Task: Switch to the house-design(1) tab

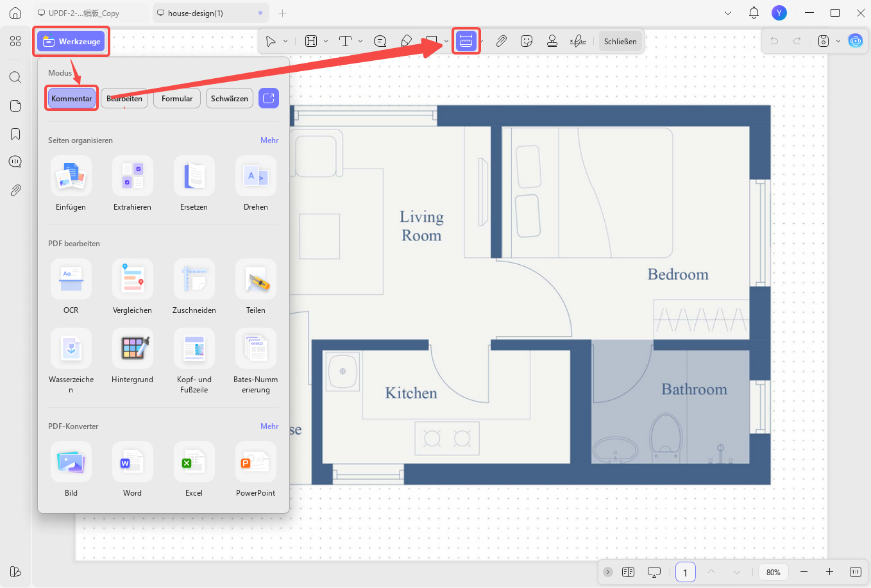Action: point(210,13)
